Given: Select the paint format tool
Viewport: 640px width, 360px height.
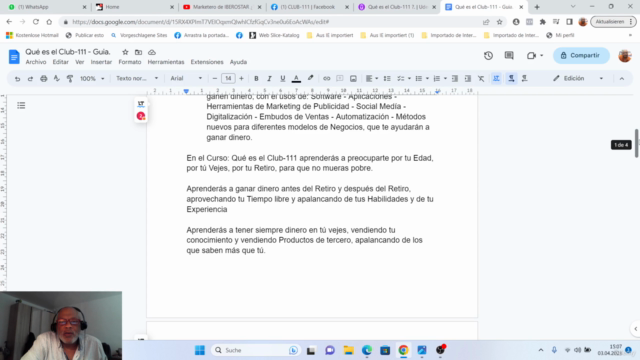Looking at the screenshot, I should click(x=70, y=78).
